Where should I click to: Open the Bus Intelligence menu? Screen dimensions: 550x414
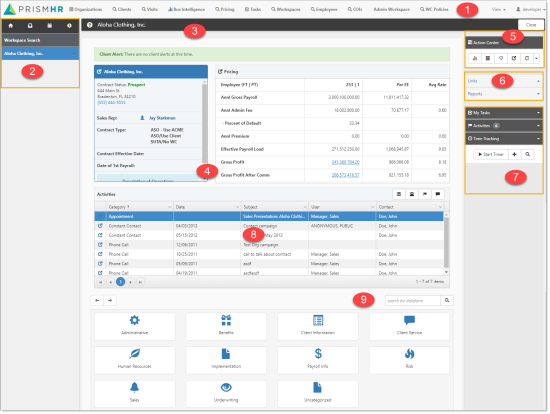pos(186,9)
